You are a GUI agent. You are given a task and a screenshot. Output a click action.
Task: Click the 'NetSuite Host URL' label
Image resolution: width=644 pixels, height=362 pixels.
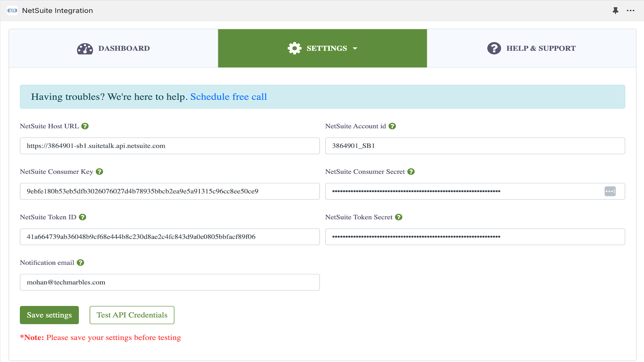tap(50, 126)
